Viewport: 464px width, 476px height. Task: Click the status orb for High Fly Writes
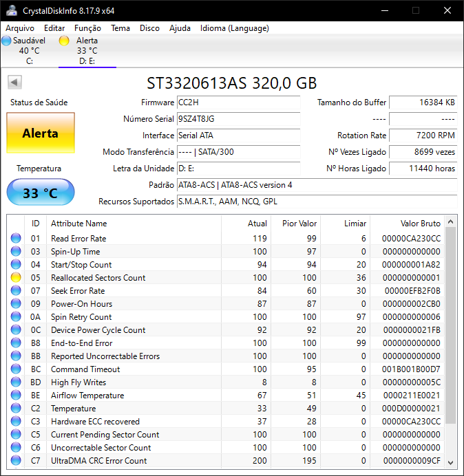pos(16,382)
